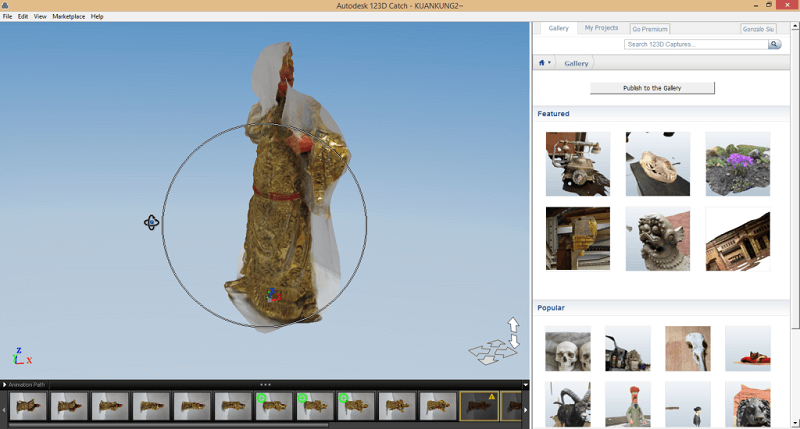Click Publish to the Gallery button
This screenshot has height=429, width=800.
coord(652,88)
